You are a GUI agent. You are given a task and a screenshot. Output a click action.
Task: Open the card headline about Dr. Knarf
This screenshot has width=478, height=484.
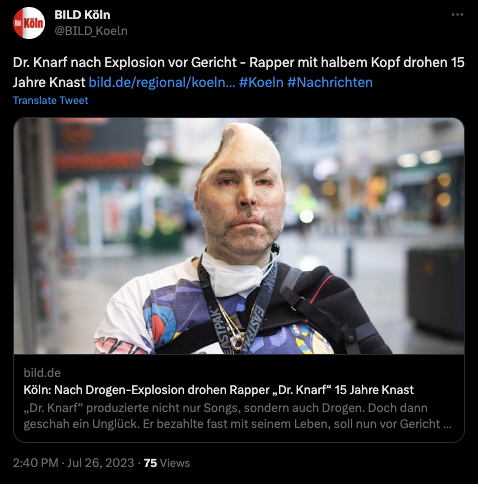click(x=219, y=390)
